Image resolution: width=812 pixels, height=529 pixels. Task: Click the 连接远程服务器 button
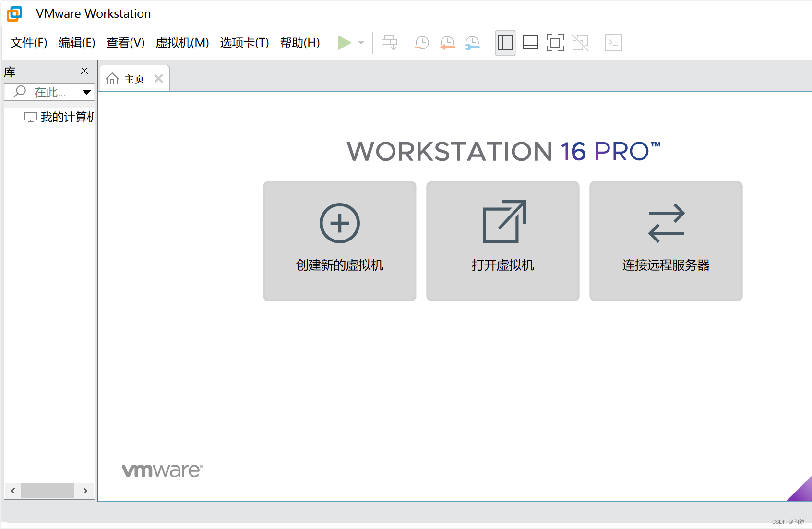(x=665, y=241)
